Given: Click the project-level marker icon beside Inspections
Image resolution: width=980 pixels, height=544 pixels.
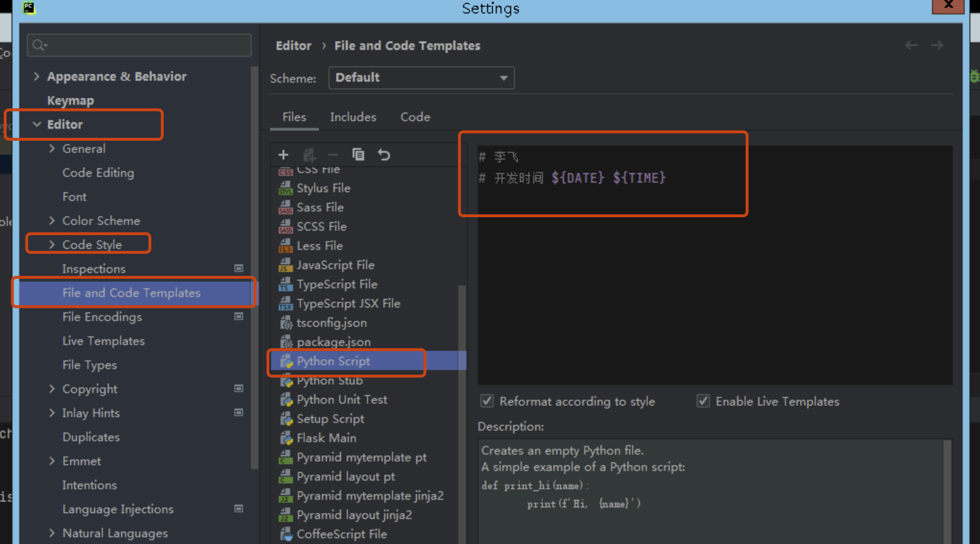Looking at the screenshot, I should point(239,269).
